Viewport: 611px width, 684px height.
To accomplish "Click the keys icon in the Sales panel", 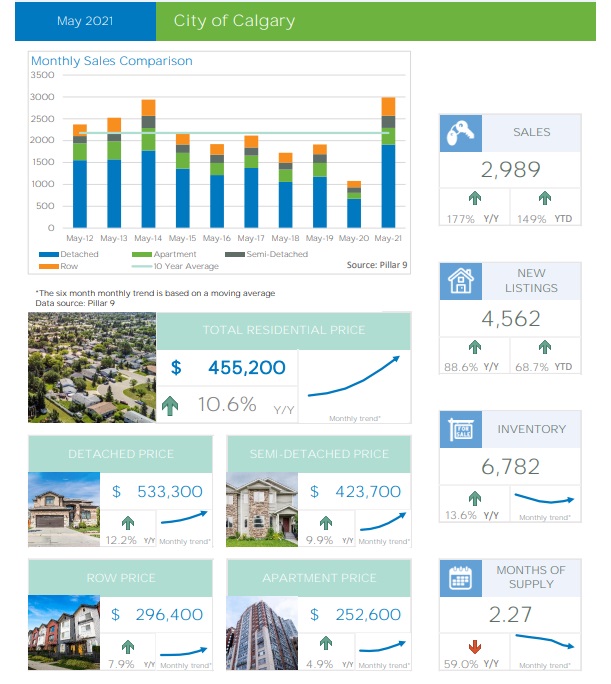I will click(x=461, y=133).
